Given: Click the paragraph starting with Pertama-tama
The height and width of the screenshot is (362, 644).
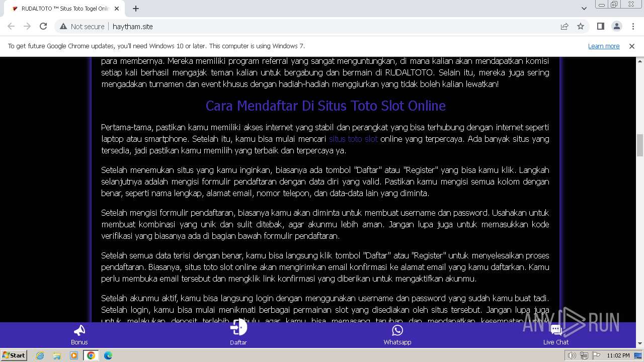Looking at the screenshot, I should 325,139.
